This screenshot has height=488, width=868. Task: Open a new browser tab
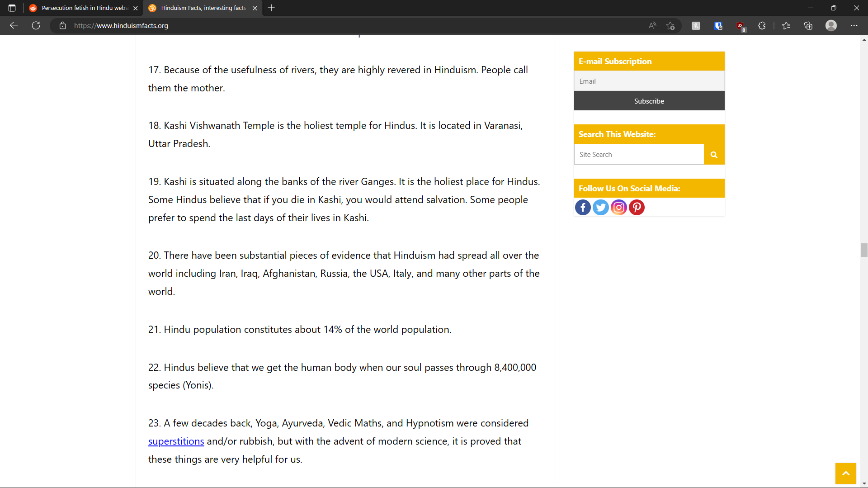pos(271,8)
